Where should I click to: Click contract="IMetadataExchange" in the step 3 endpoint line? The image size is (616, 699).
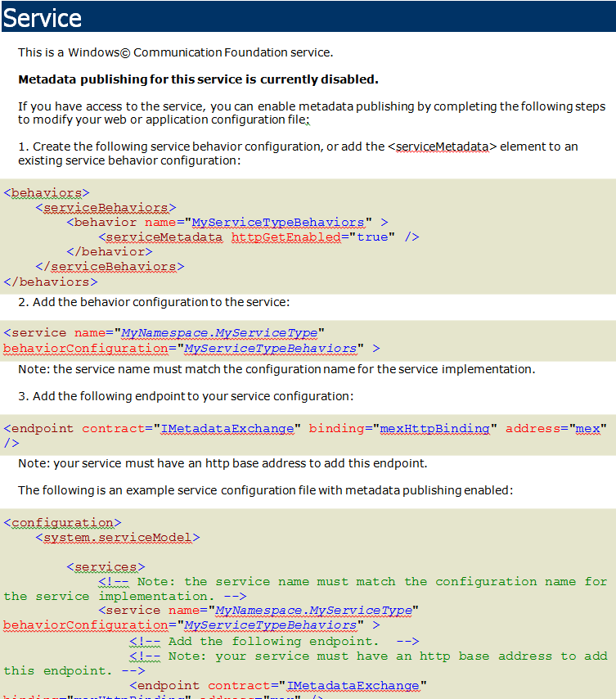pyautogui.click(x=191, y=428)
